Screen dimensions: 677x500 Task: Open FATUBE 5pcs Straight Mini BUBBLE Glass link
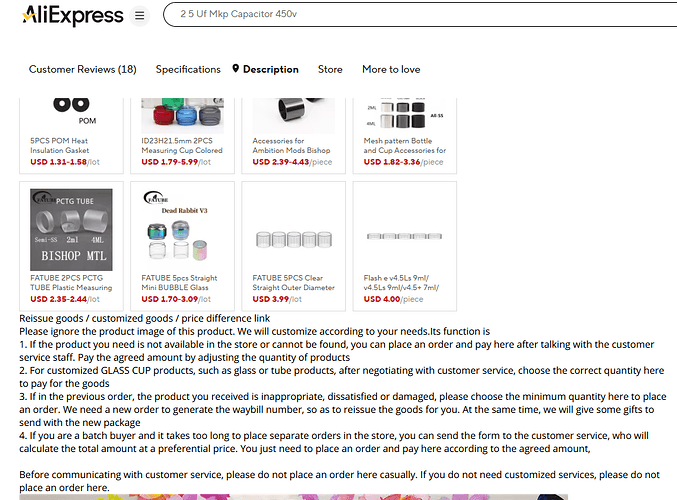click(x=179, y=283)
